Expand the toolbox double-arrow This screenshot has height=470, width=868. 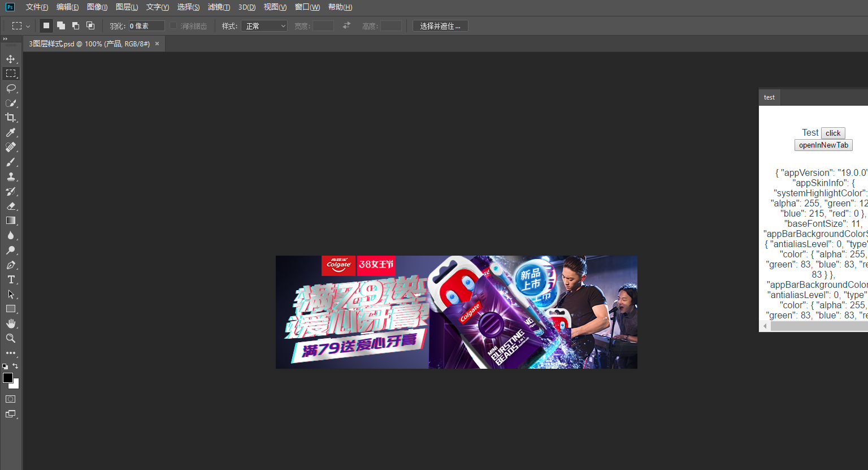pos(5,39)
